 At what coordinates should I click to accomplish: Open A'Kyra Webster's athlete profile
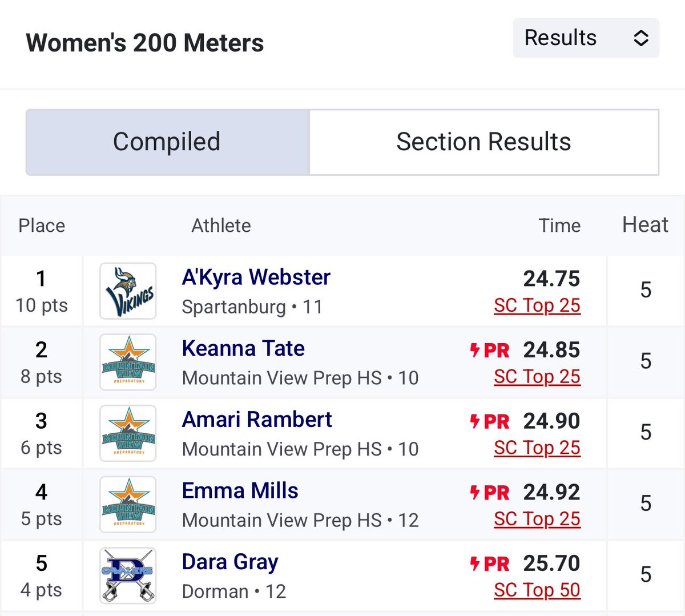pyautogui.click(x=256, y=277)
